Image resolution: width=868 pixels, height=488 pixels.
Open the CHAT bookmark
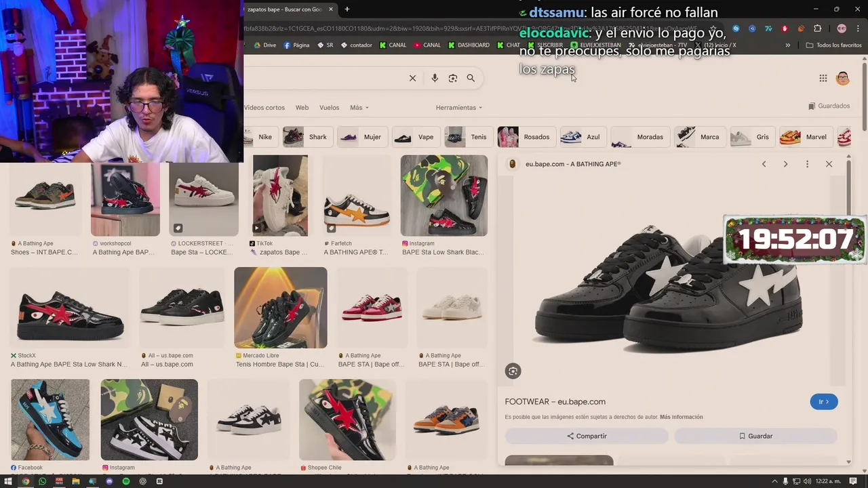click(509, 45)
